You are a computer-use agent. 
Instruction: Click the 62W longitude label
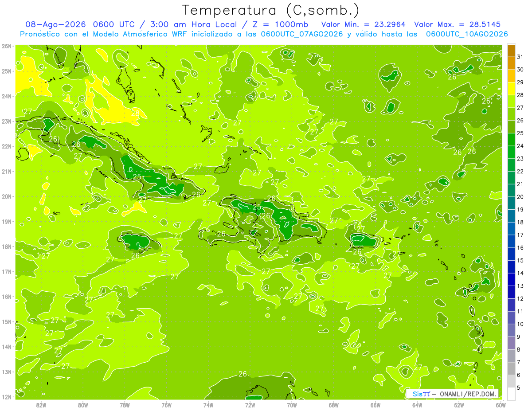(459, 405)
